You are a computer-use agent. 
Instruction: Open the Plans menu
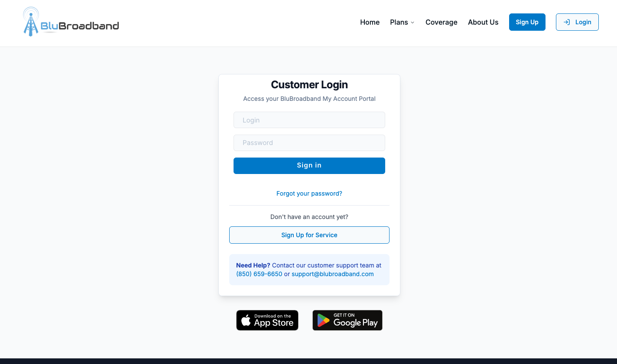coord(402,22)
